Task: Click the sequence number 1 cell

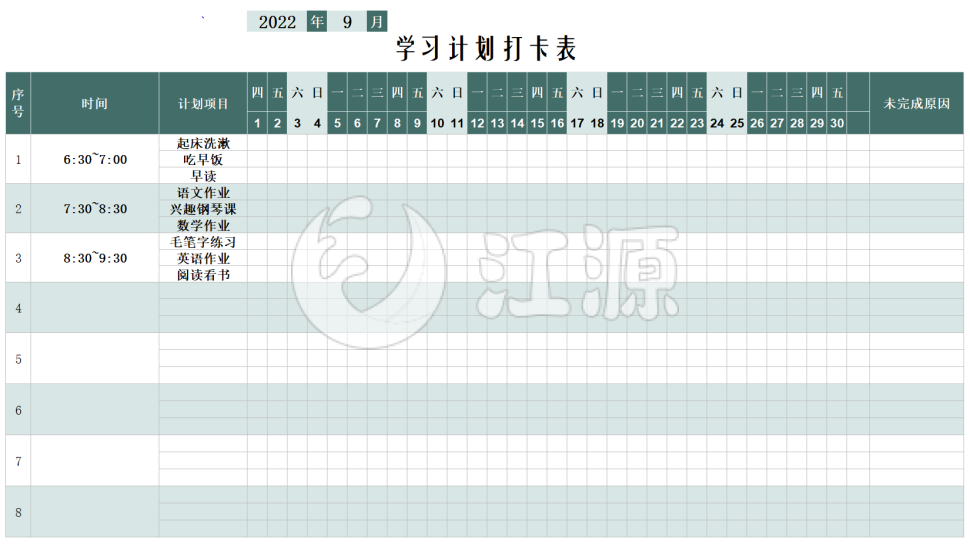Action: pyautogui.click(x=18, y=159)
